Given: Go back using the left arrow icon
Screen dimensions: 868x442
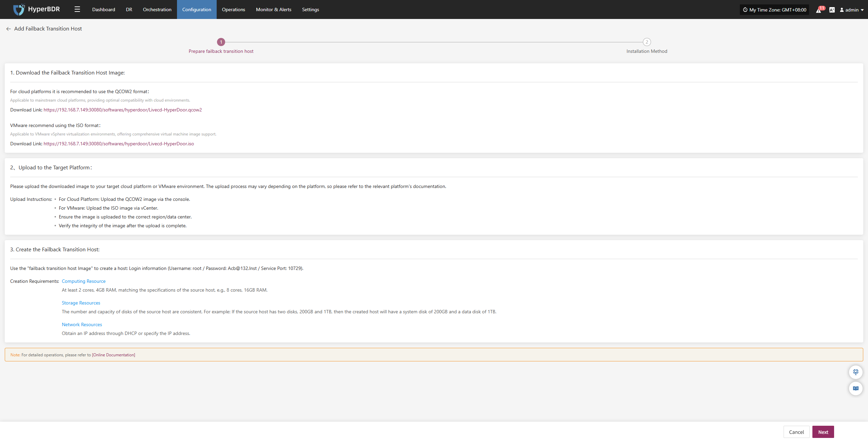Looking at the screenshot, I should [8, 29].
